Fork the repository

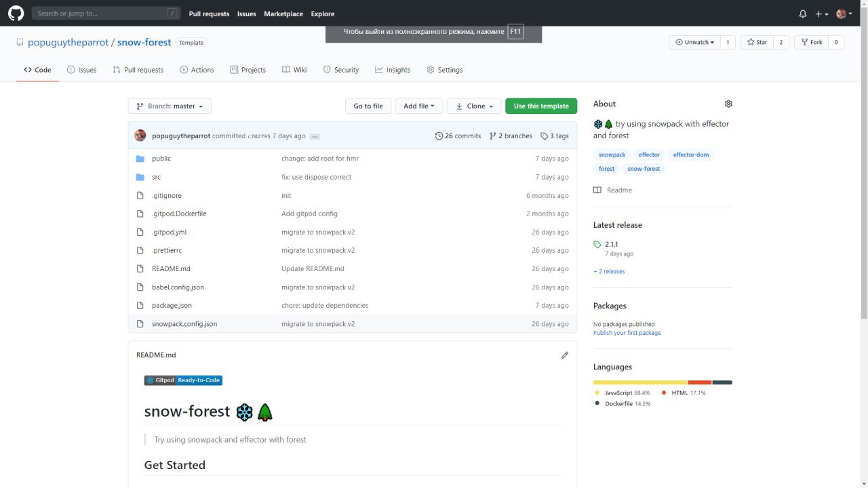pos(811,42)
